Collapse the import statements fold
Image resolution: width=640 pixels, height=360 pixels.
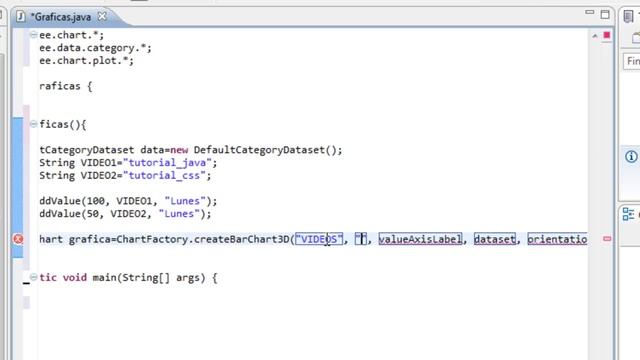tap(34, 35)
